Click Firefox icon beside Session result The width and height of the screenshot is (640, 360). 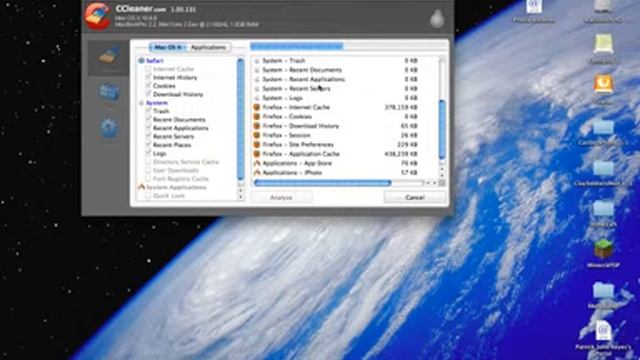tap(257, 135)
